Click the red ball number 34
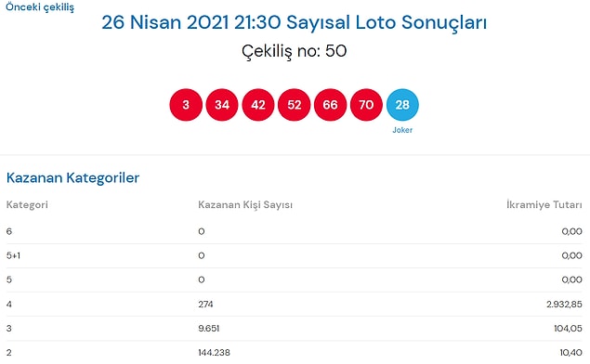The image size is (590, 364). 222,105
